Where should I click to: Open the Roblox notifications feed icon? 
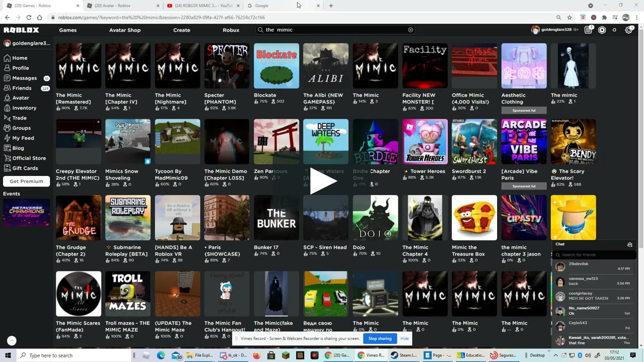(589, 30)
